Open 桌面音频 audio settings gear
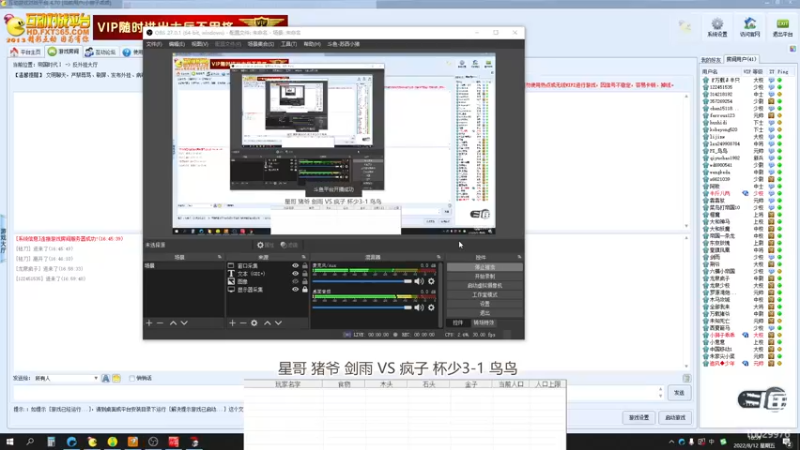Viewport: 800px width, 450px height. coord(432,307)
